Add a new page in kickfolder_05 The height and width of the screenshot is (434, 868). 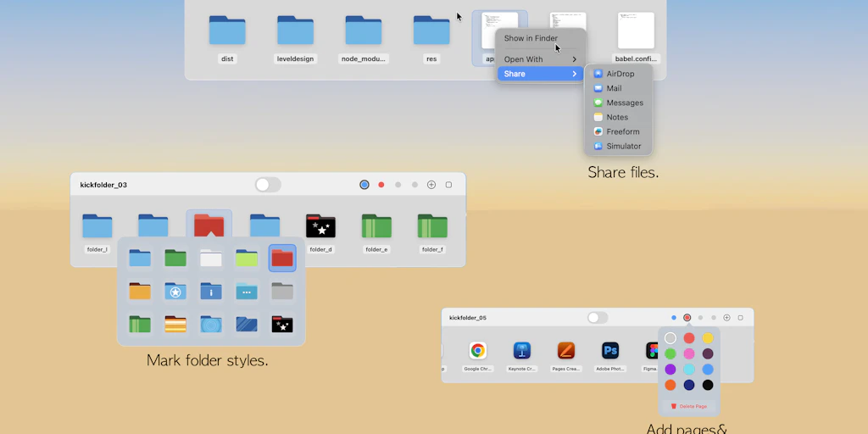pos(726,318)
